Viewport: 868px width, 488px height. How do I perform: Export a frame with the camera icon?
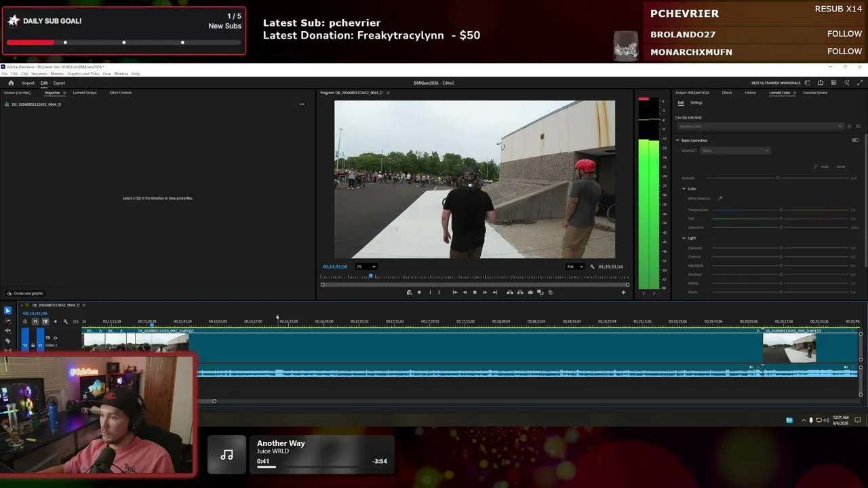click(530, 292)
